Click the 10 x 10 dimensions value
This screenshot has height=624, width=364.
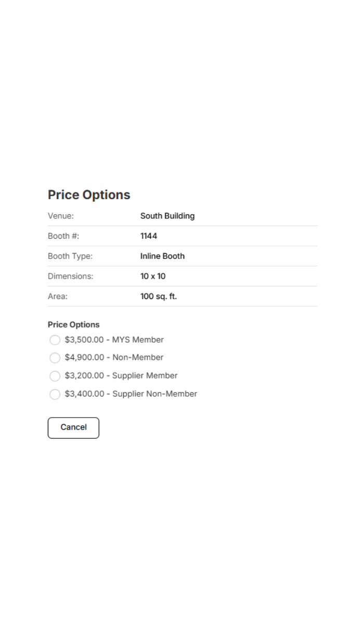pyautogui.click(x=153, y=277)
